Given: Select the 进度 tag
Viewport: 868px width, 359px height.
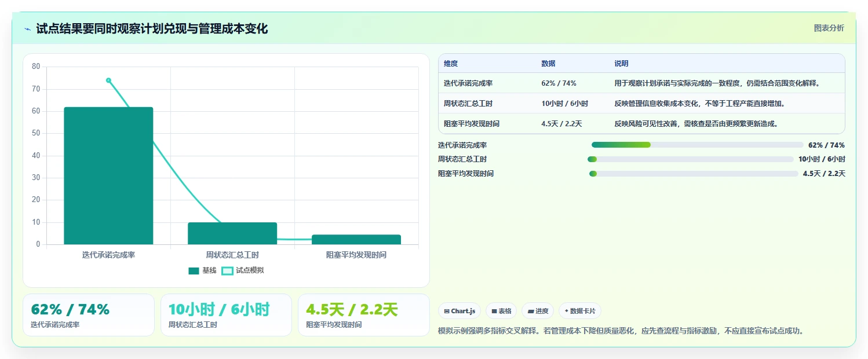Looking at the screenshot, I should click(x=538, y=311).
